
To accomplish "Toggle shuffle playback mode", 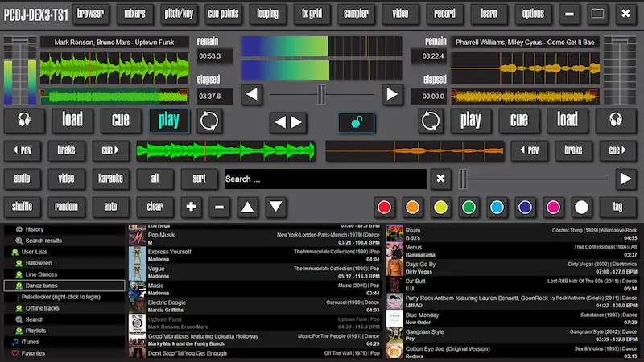I will 23,207.
